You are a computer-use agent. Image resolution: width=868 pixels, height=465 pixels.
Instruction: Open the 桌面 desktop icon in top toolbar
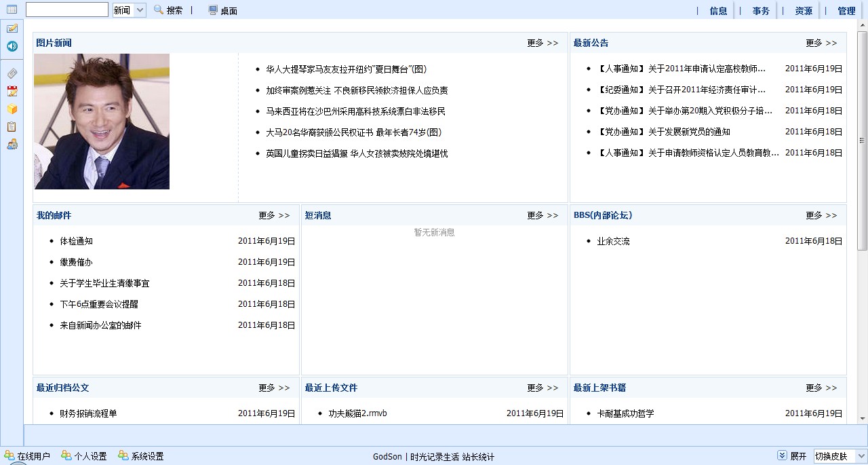[224, 10]
